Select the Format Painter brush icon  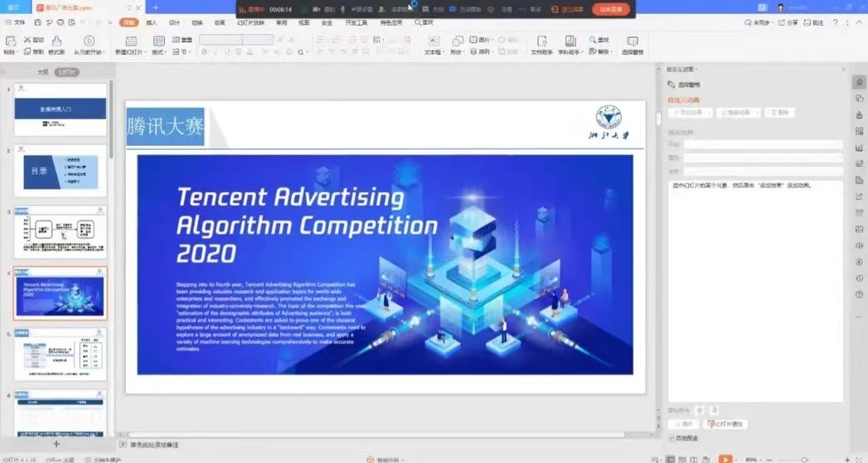pyautogui.click(x=56, y=41)
